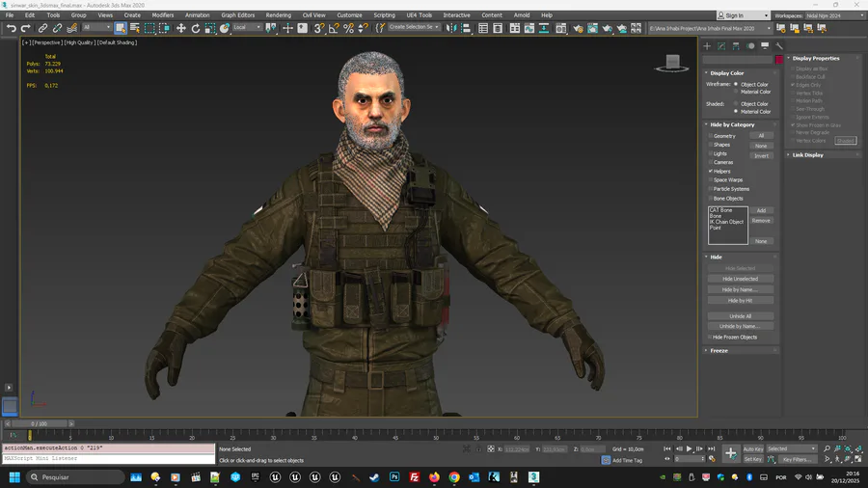Image resolution: width=868 pixels, height=488 pixels.
Task: Open the Scripting menu
Action: pyautogui.click(x=384, y=14)
